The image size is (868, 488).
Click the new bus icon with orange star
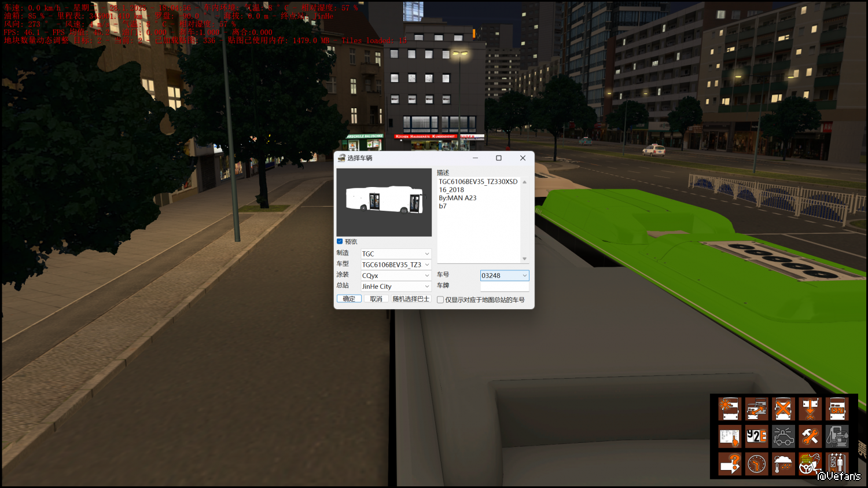(729, 409)
